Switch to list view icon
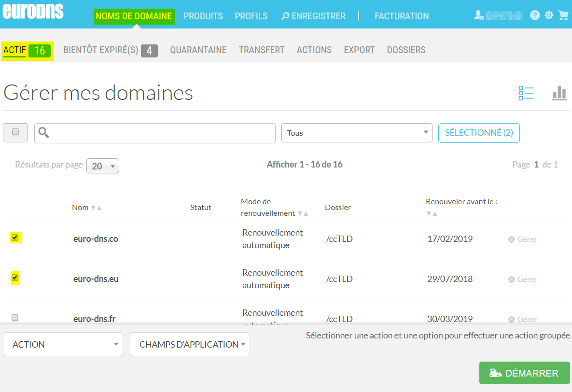 tap(526, 93)
